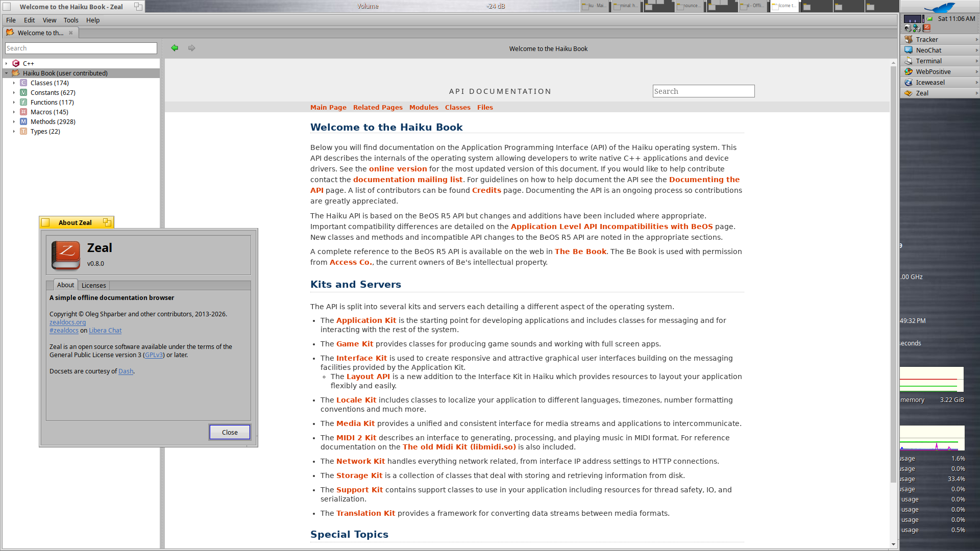
Task: Click the blue Methods 'M' icon
Action: coord(23,121)
